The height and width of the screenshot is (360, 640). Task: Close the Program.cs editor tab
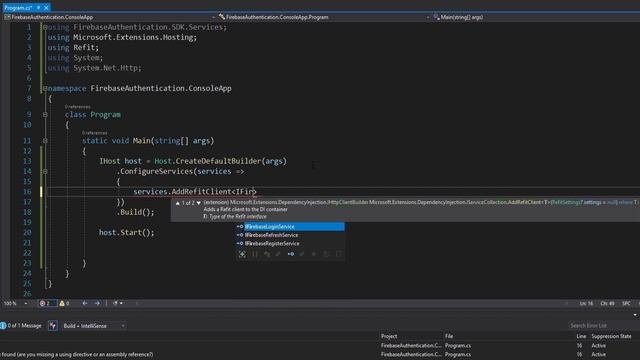pyautogui.click(x=46, y=8)
